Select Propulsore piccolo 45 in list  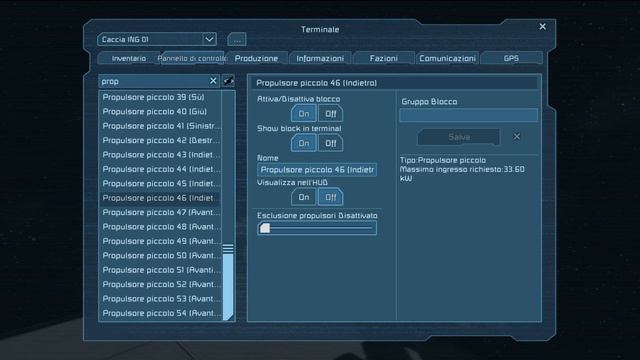[x=160, y=184]
